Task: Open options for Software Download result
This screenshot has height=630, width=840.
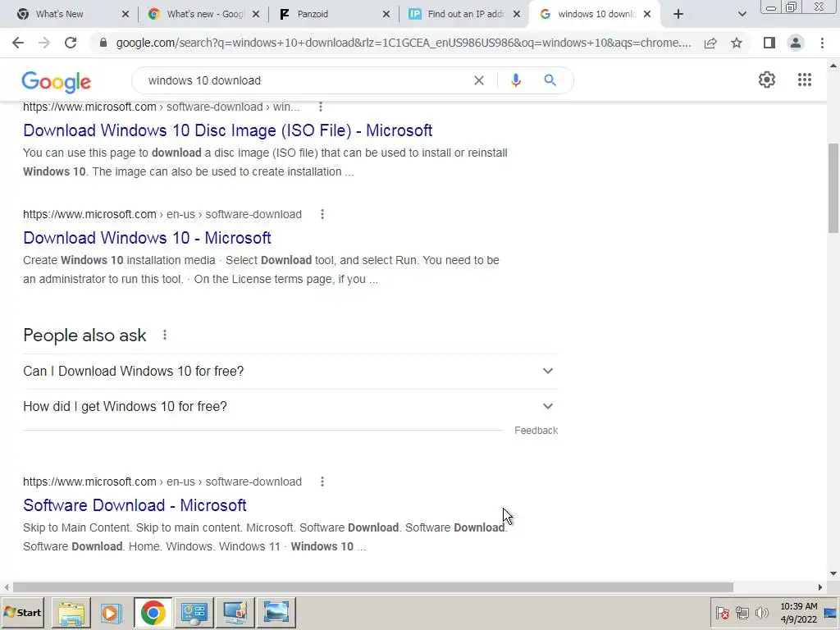Action: (x=322, y=482)
